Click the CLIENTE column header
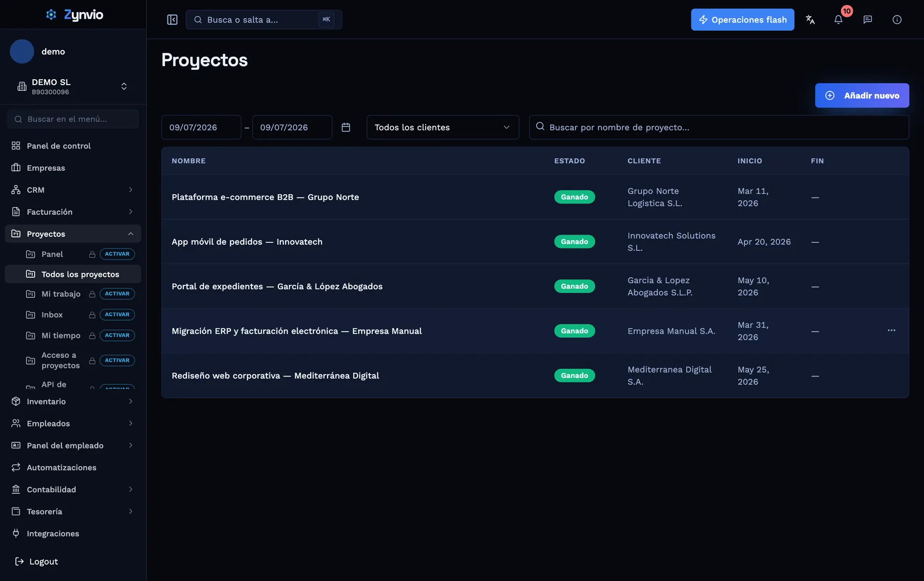 point(644,161)
